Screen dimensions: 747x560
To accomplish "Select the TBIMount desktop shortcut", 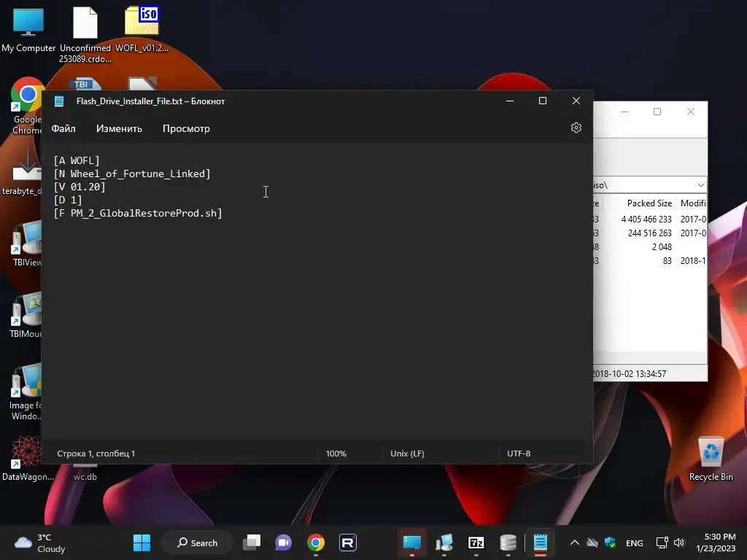I will point(26,315).
